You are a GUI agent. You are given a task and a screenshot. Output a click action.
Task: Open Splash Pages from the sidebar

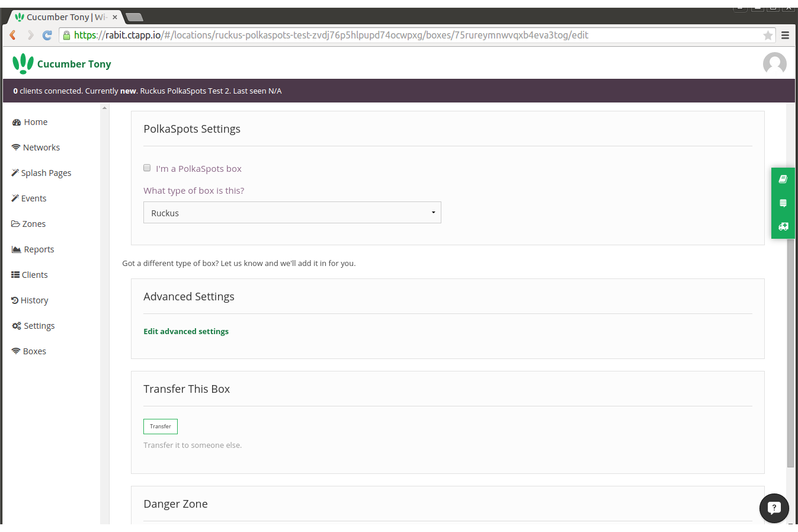point(46,173)
